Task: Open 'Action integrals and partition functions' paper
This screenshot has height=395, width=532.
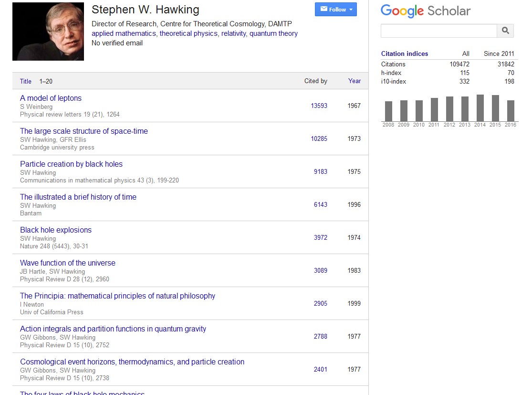Action: (113, 329)
